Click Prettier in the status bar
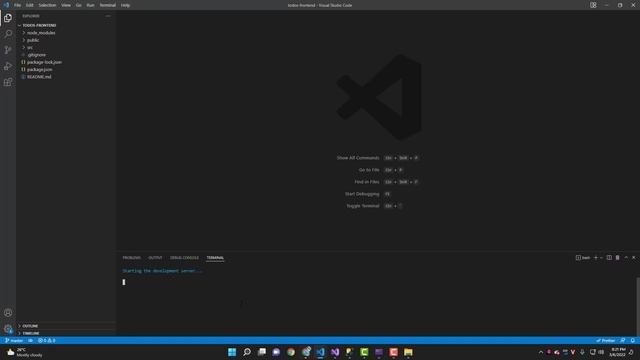 [x=606, y=340]
